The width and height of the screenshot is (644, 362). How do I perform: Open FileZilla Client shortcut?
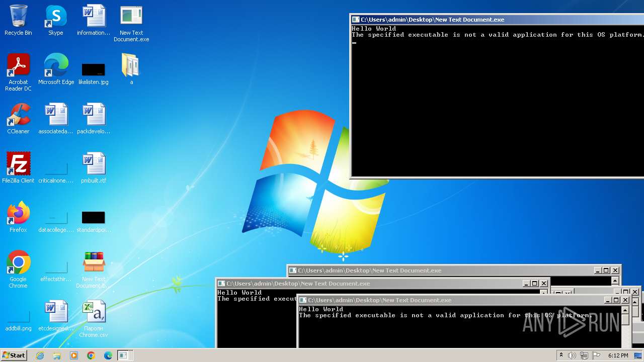(18, 168)
